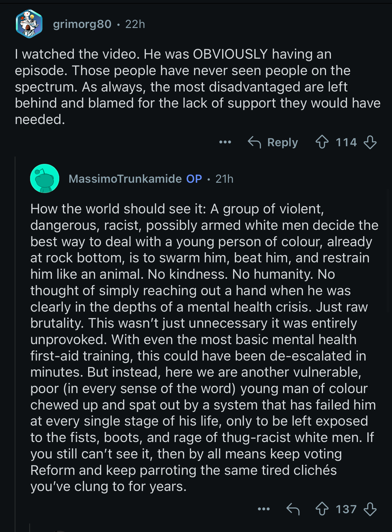The height and width of the screenshot is (532, 392).
Task: Tap reply arrow under MassimoTrunkamide's comment
Action: 293,509
